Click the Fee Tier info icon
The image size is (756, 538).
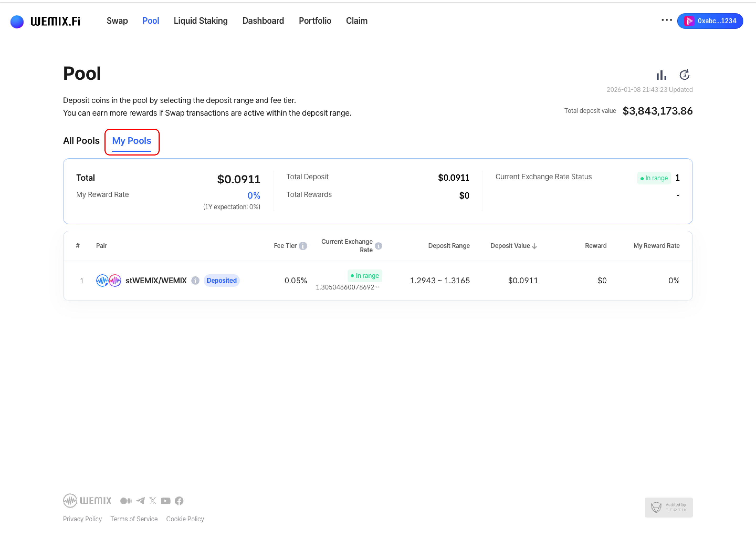303,246
